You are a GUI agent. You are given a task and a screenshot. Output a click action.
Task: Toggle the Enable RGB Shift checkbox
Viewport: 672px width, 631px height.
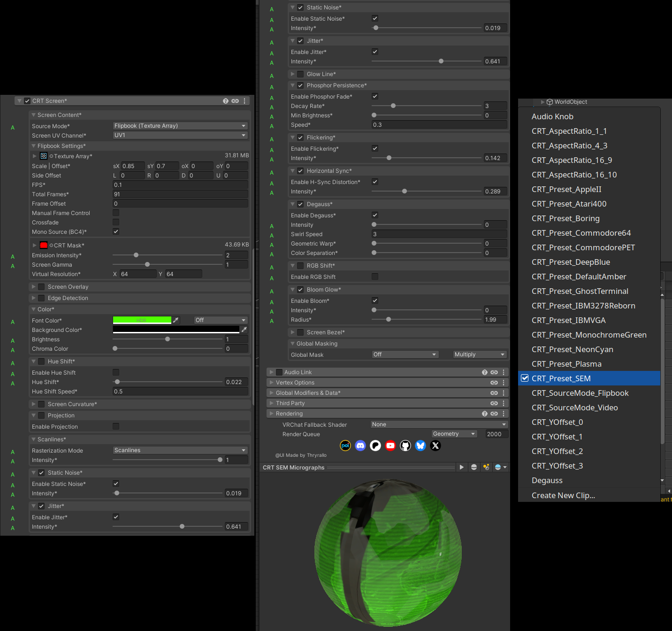(375, 277)
